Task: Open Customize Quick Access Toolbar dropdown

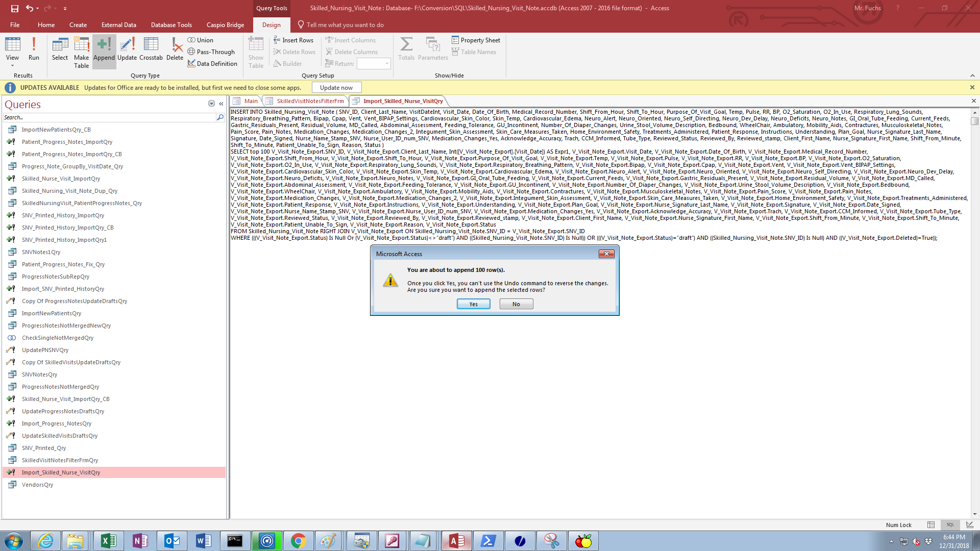Action: tap(65, 9)
